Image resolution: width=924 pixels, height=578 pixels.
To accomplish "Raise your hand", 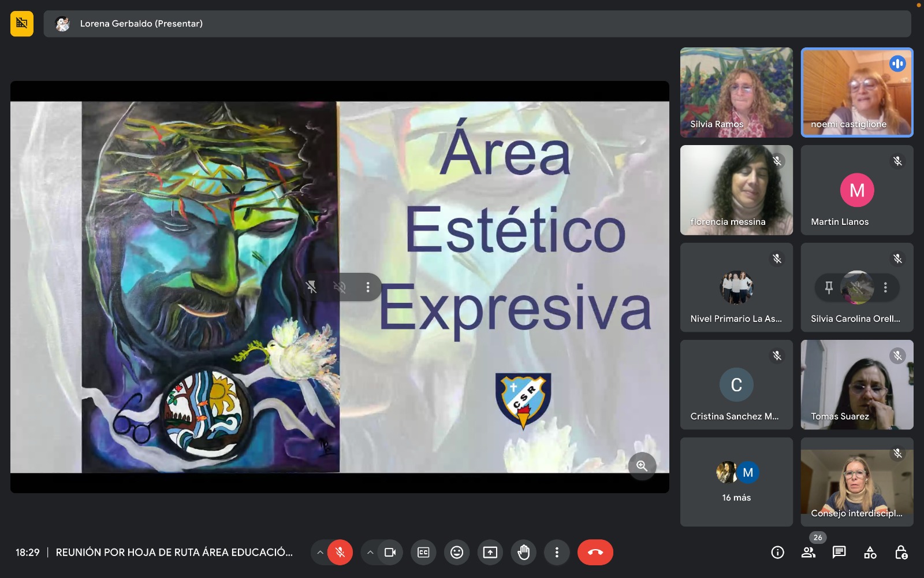I will tap(524, 553).
